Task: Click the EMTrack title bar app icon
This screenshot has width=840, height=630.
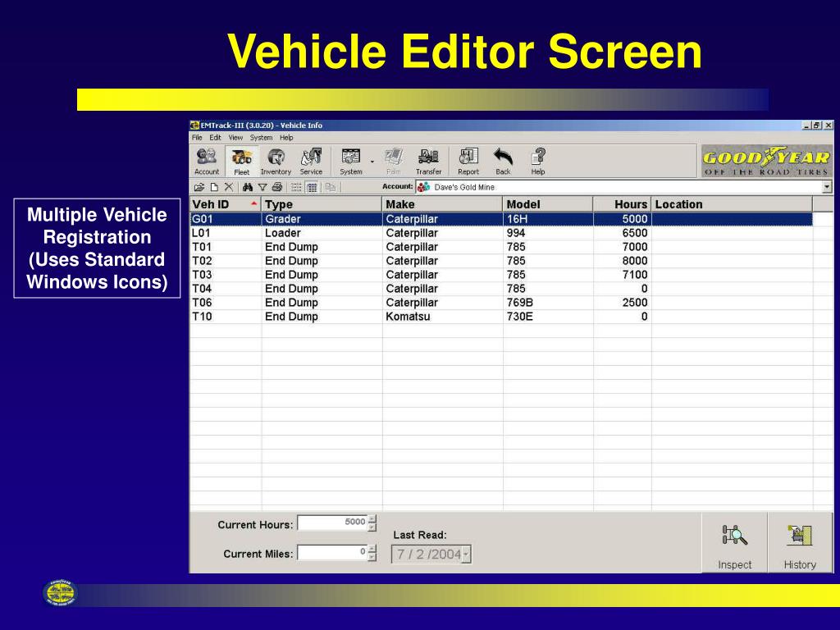Action: [x=195, y=126]
